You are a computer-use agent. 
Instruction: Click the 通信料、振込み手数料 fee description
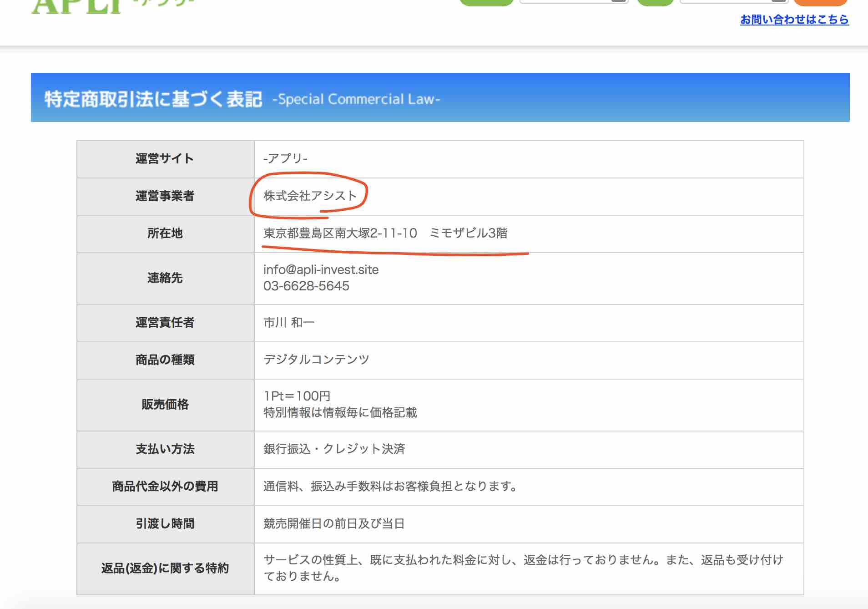point(390,486)
